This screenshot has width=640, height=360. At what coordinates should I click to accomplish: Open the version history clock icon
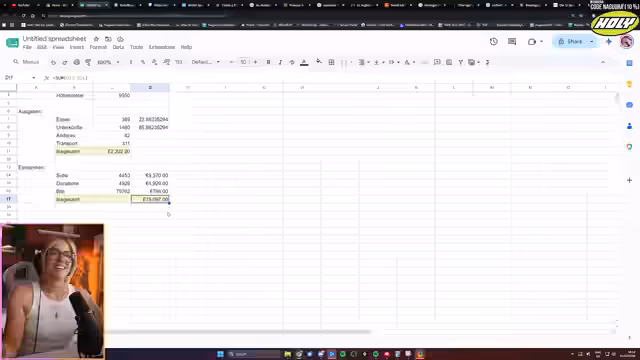point(493,42)
